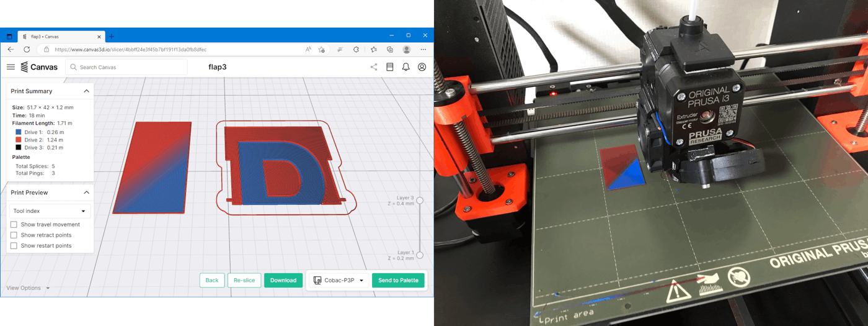Image resolution: width=868 pixels, height=326 pixels.
Task: Download the sliced print file
Action: tap(283, 281)
